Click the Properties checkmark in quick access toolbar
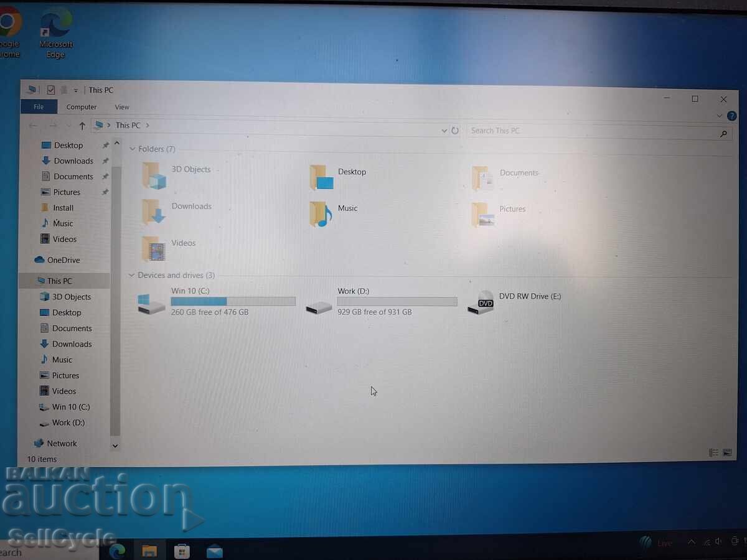This screenshot has height=560, width=747. [x=51, y=90]
